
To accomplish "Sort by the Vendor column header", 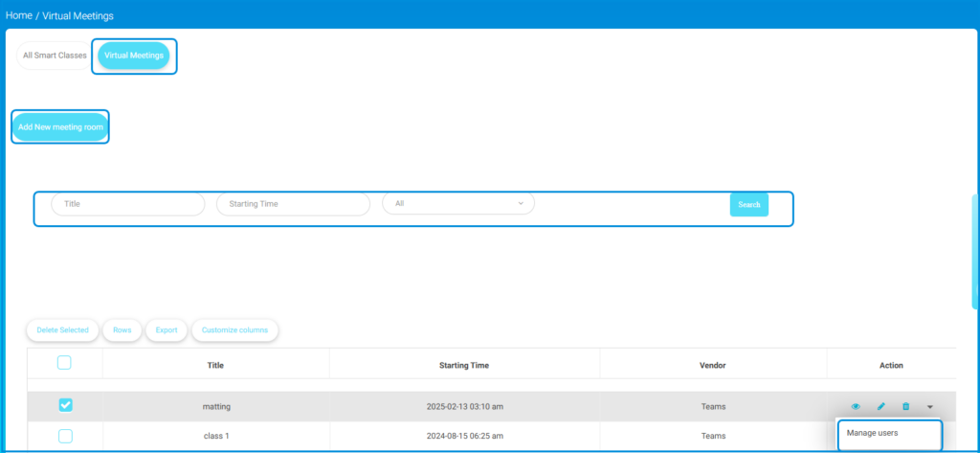I will click(x=713, y=366).
